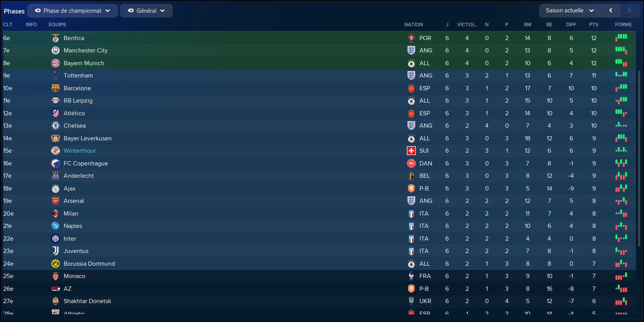Sort table by PTS column header
Screen dimensions: 644x322
coord(593,24)
